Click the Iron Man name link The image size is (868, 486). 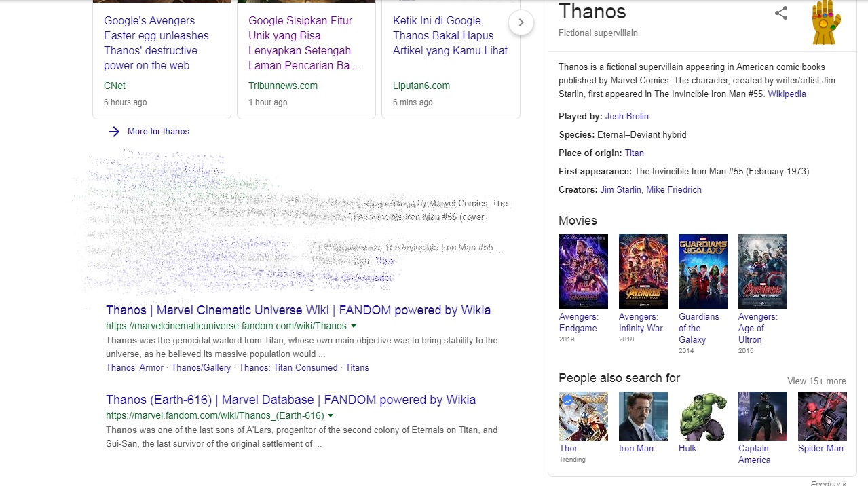click(x=636, y=449)
